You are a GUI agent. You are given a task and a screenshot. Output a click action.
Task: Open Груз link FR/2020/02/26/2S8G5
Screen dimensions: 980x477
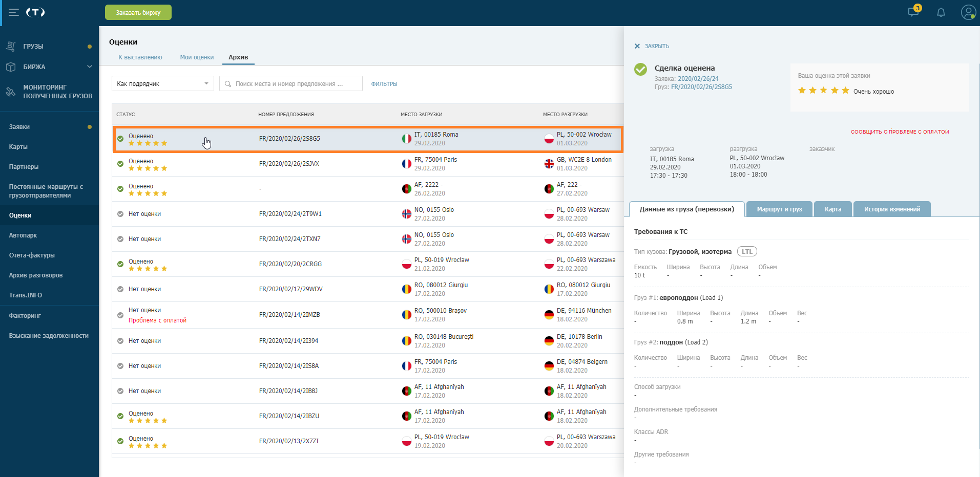(x=701, y=87)
